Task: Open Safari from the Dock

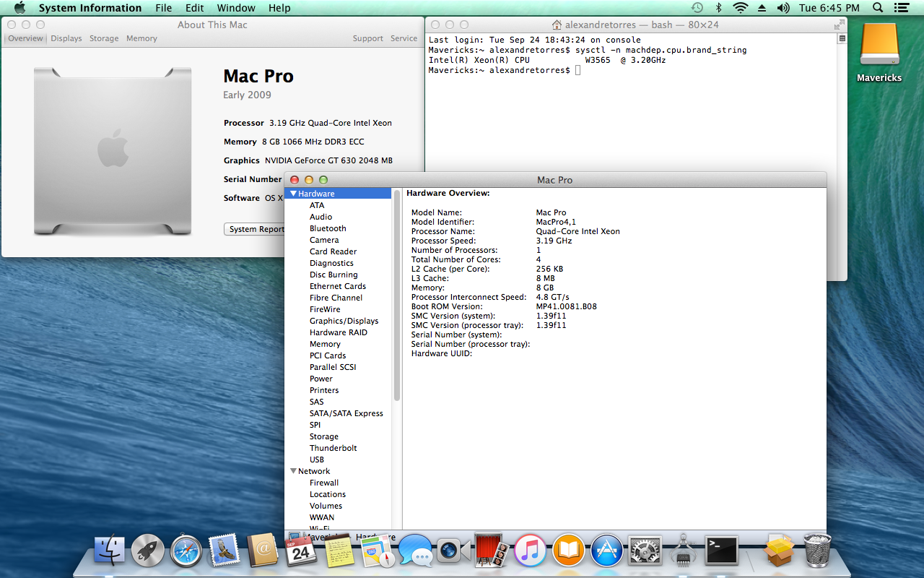Action: (x=186, y=551)
